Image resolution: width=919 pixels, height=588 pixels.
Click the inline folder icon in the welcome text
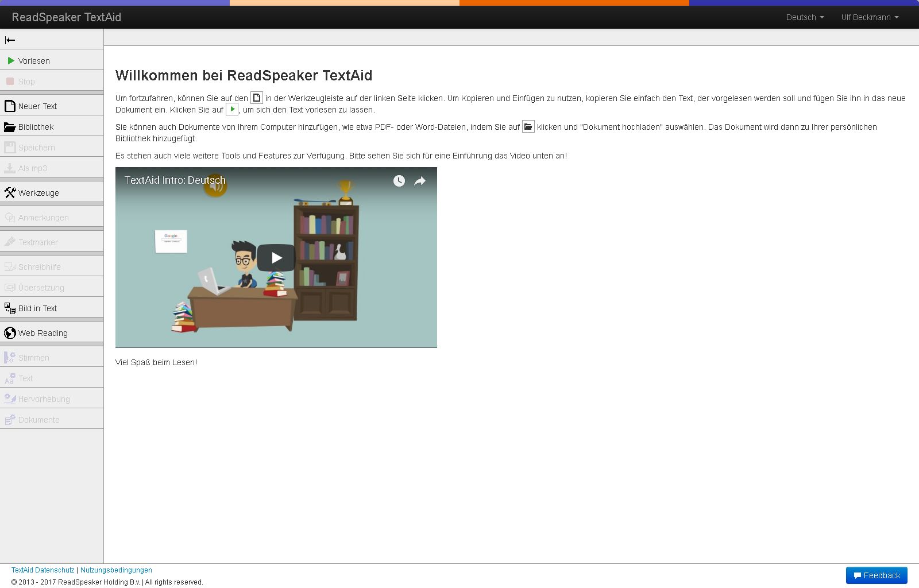(x=528, y=126)
